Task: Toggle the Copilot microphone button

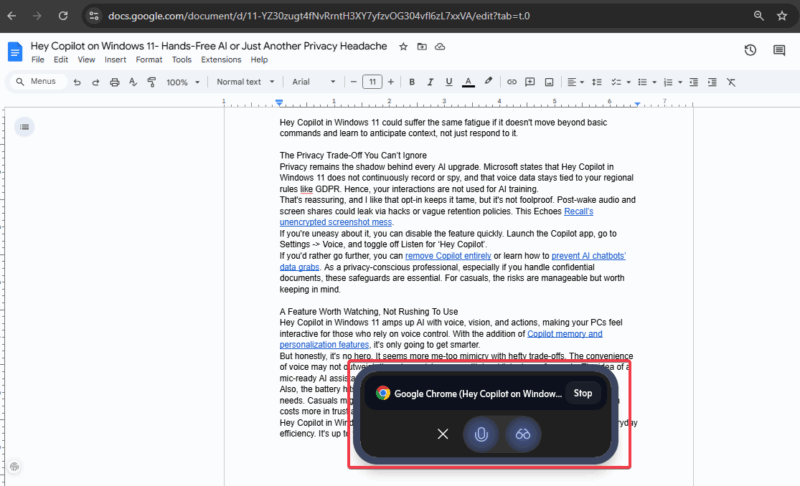Action: coord(481,434)
